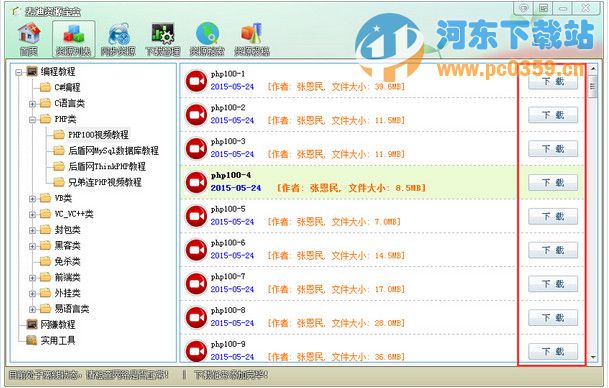
Task: Select the php100-1 title text
Action: pyautogui.click(x=228, y=74)
